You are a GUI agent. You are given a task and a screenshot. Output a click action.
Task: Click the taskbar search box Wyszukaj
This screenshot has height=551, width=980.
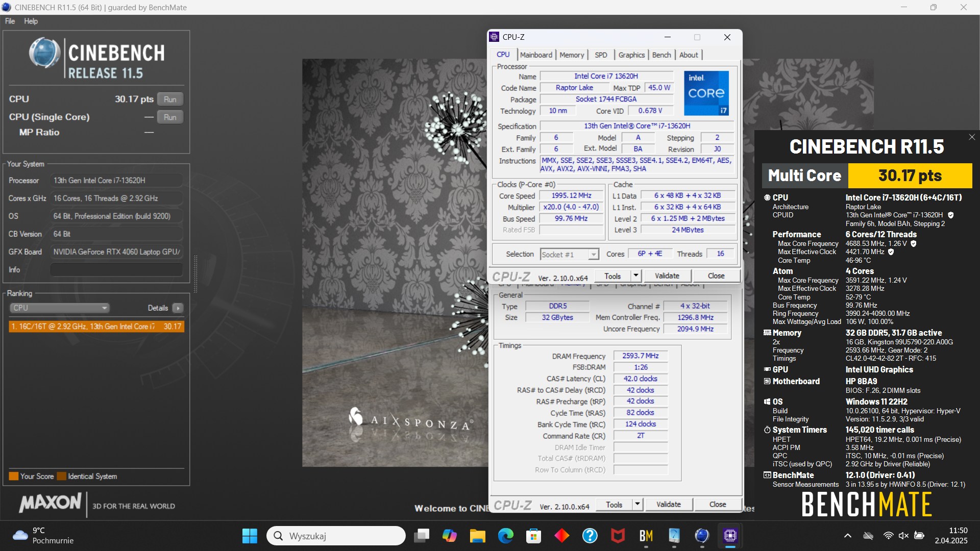[336, 536]
